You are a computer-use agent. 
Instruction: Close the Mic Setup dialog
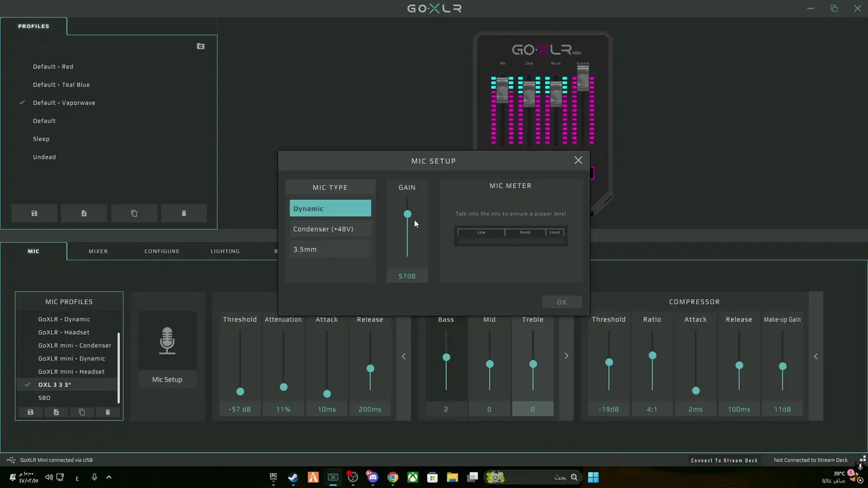coord(578,161)
